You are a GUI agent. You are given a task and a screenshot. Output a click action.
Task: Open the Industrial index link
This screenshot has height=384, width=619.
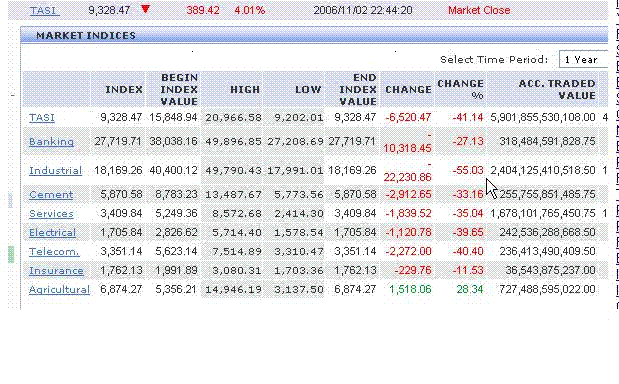click(56, 170)
